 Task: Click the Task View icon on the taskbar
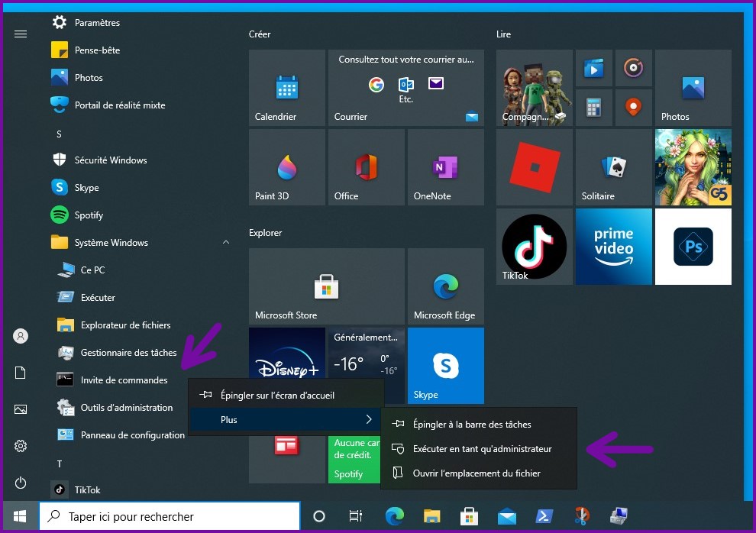point(356,516)
